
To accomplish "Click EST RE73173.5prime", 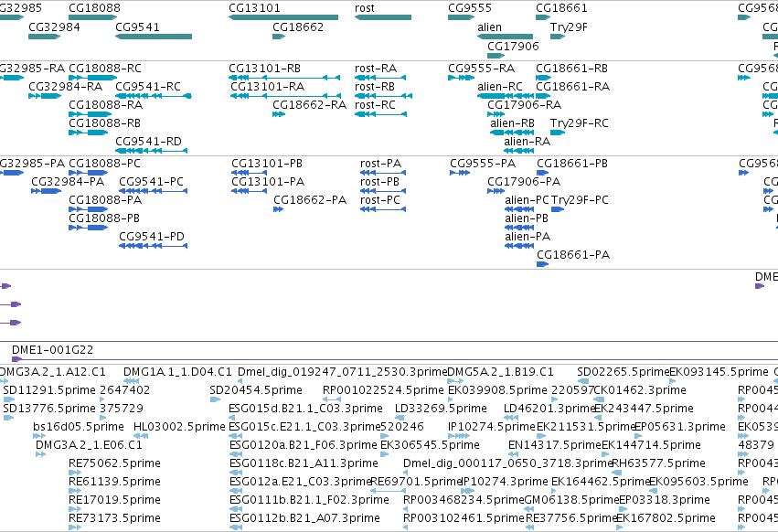I will click(x=114, y=518).
